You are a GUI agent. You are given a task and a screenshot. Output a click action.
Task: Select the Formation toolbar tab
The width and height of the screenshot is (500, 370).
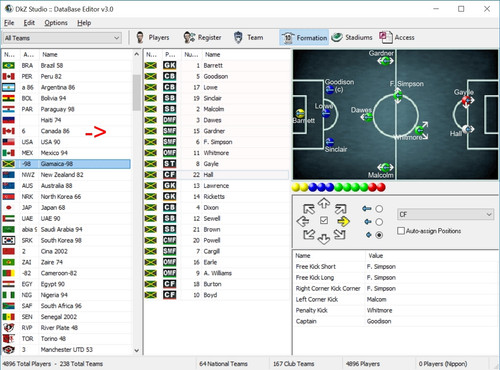coord(304,38)
